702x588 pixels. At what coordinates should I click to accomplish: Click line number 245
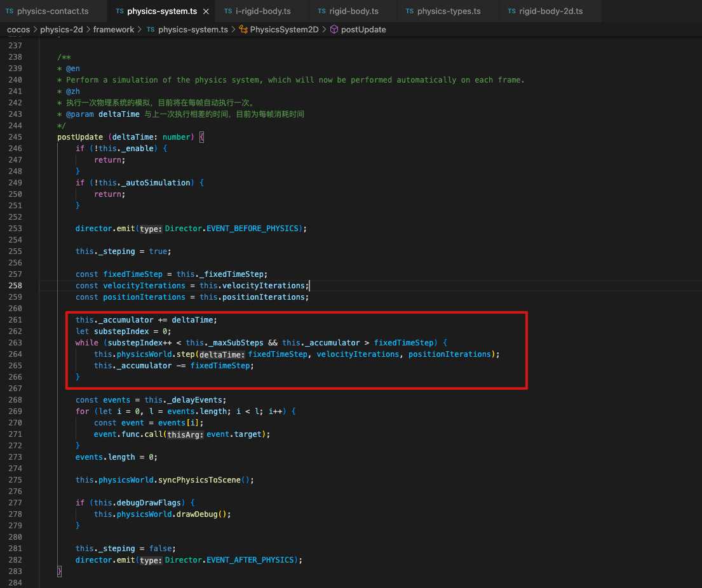pyautogui.click(x=15, y=137)
